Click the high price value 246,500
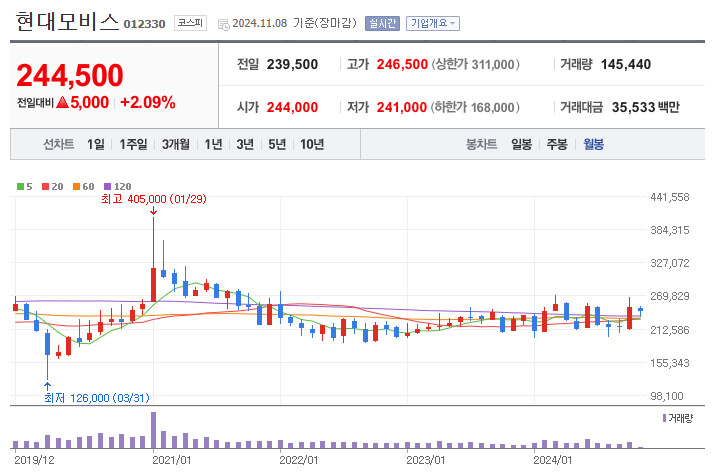Screen dimensions: 713x473 point(402,64)
